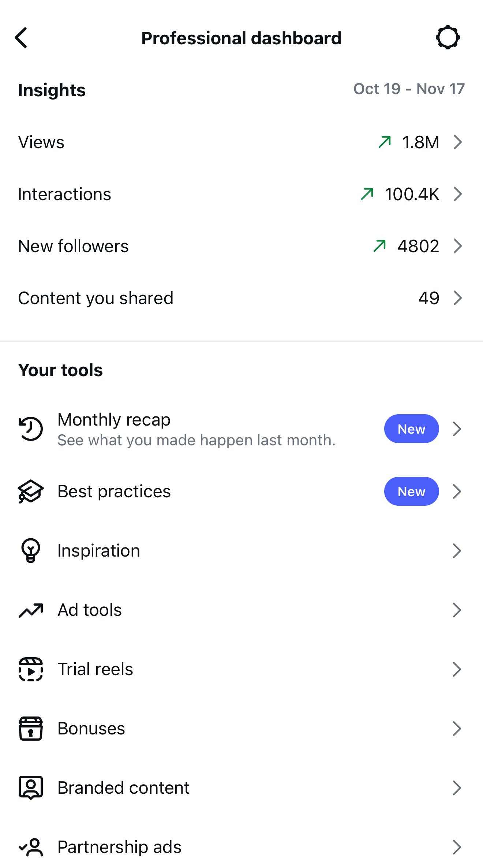
Task: Tap the New badge beside Monthly recap
Action: [x=411, y=429]
